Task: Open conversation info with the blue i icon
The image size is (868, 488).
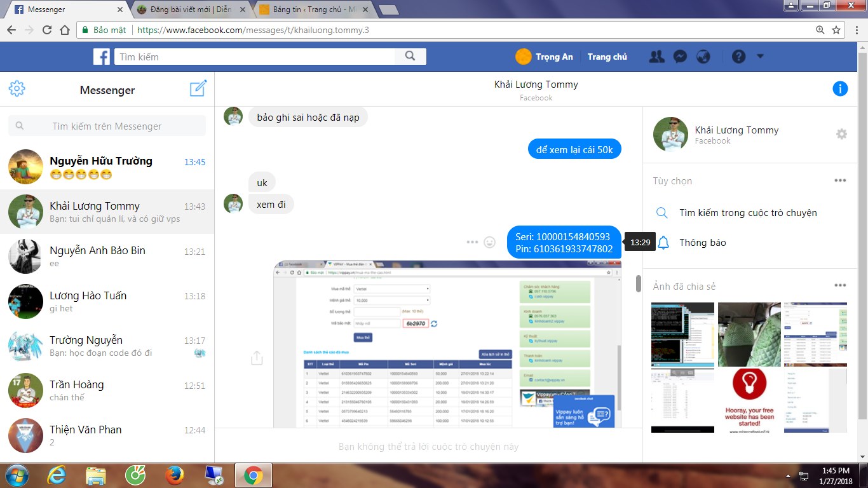Action: [840, 89]
